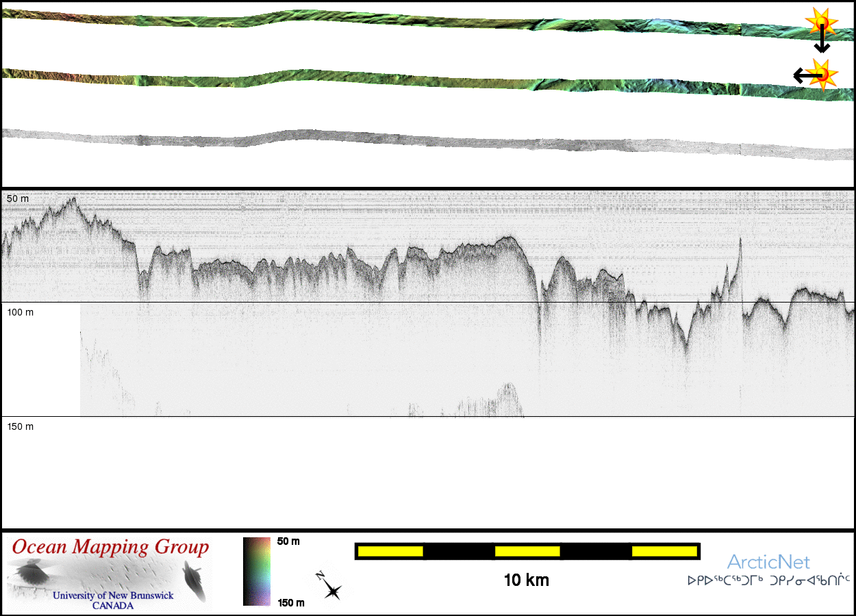Click the 150 m legend label by color scale

click(290, 603)
